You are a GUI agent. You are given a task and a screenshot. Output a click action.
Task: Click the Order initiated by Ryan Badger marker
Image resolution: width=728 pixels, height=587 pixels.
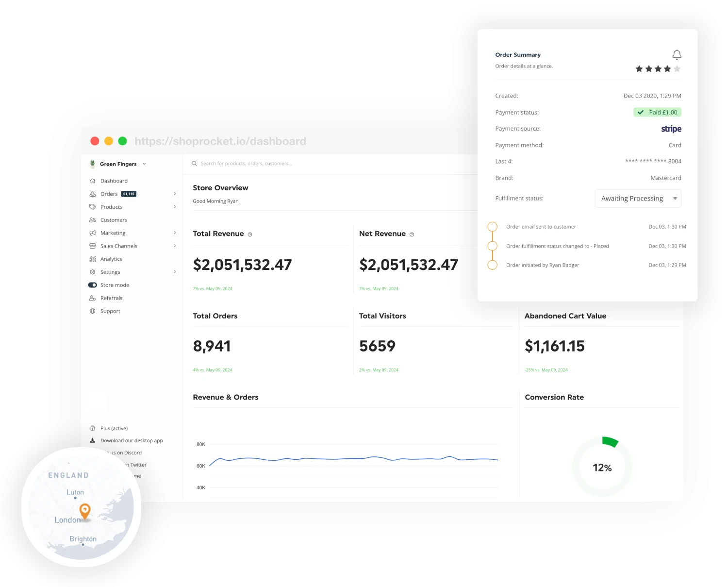coord(492,265)
